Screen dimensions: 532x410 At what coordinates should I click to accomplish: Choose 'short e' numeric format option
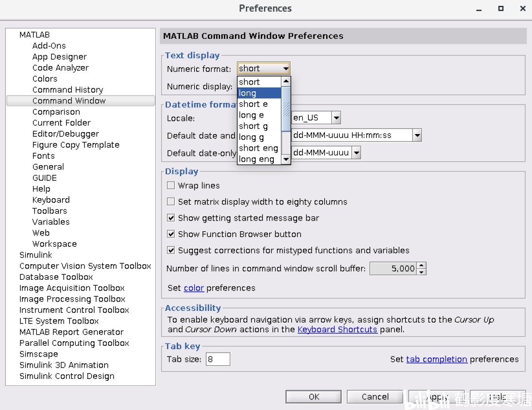click(x=259, y=104)
